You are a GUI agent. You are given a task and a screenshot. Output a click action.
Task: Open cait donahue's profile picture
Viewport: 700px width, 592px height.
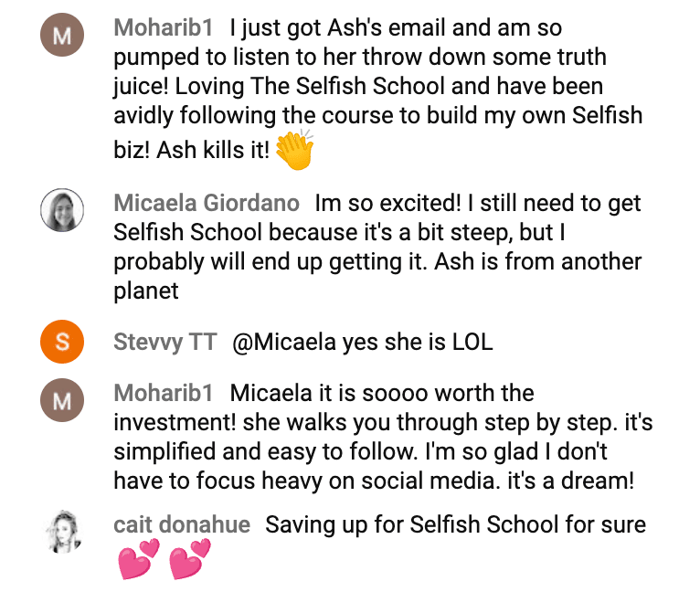(x=62, y=532)
